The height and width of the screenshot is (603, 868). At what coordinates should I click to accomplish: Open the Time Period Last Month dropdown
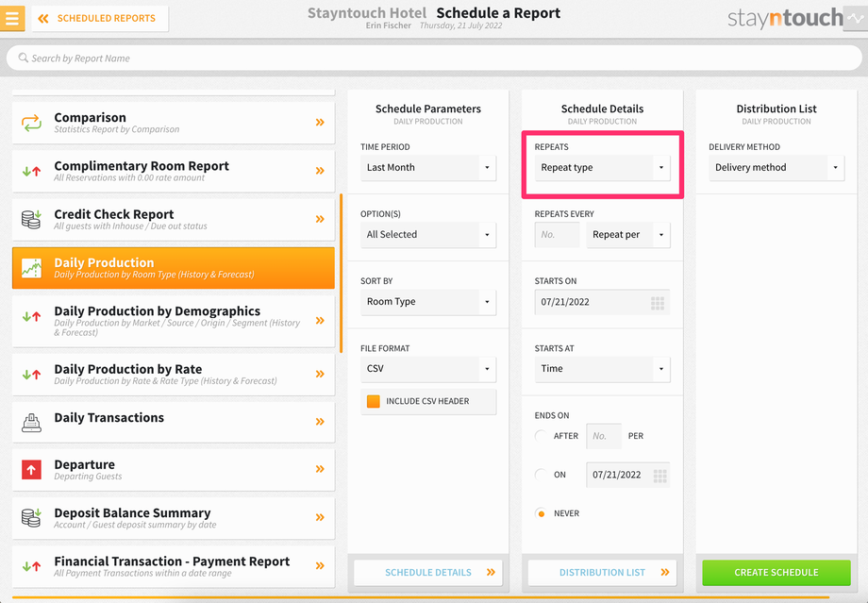pos(428,167)
